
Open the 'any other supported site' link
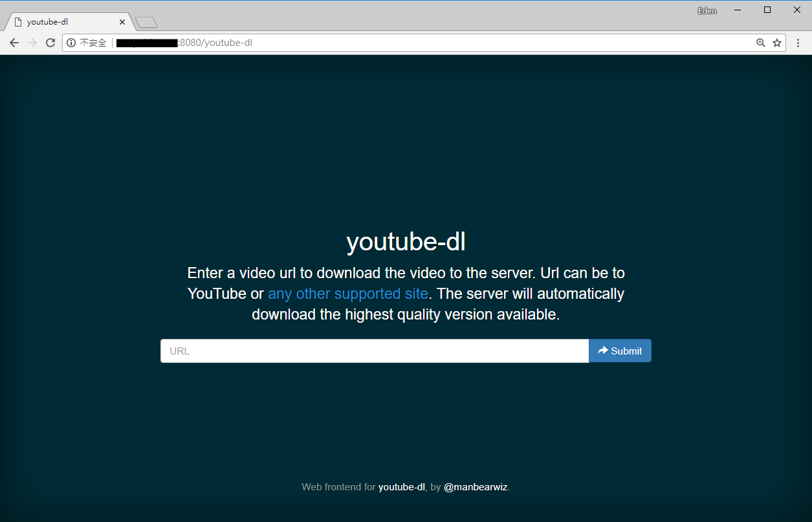coord(348,294)
